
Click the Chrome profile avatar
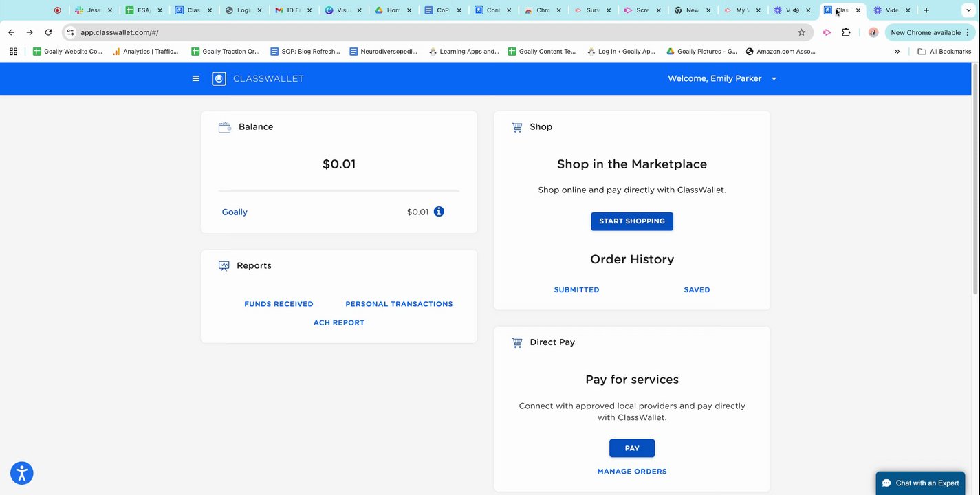[x=873, y=32]
